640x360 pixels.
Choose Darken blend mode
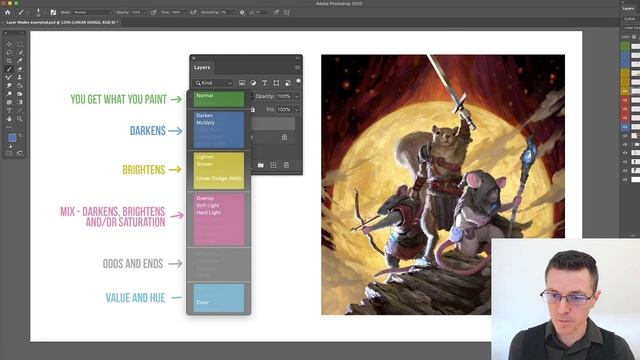point(204,116)
